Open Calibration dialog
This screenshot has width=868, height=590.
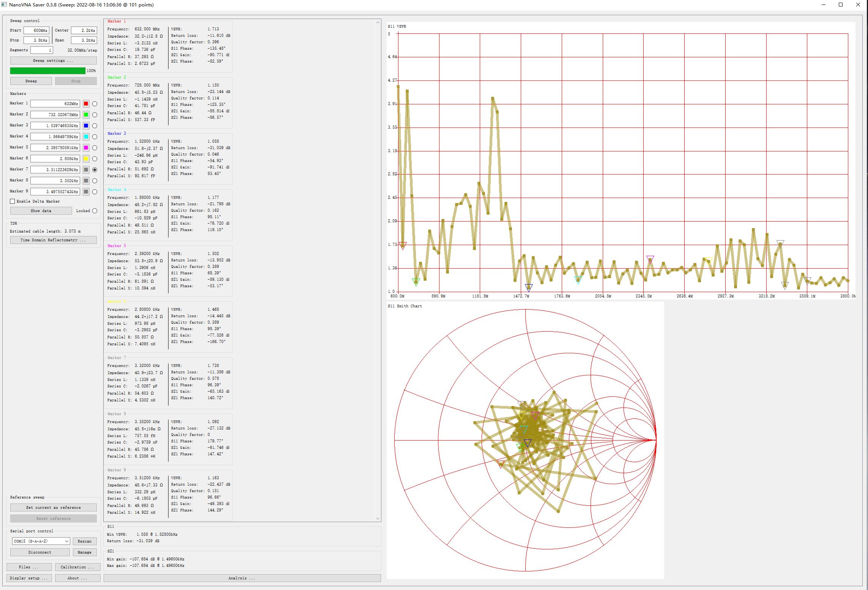[x=77, y=567]
